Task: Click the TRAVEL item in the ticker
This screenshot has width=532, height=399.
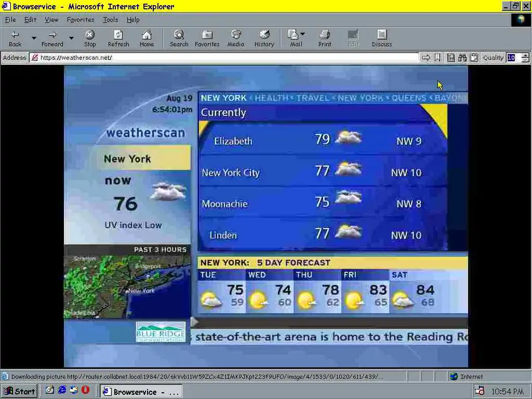Action: tap(312, 98)
